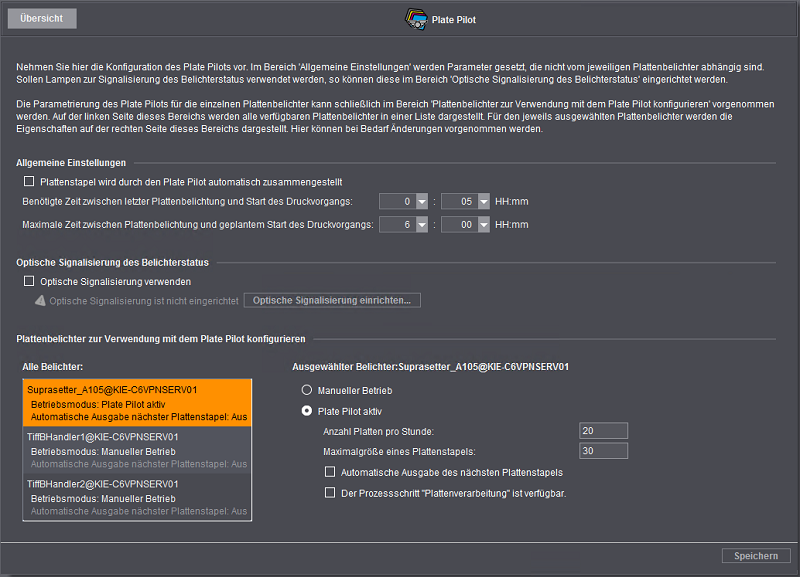Select Suprasetter_A105 in Belichter list
Viewport: 800px width, 577px height.
(x=137, y=402)
